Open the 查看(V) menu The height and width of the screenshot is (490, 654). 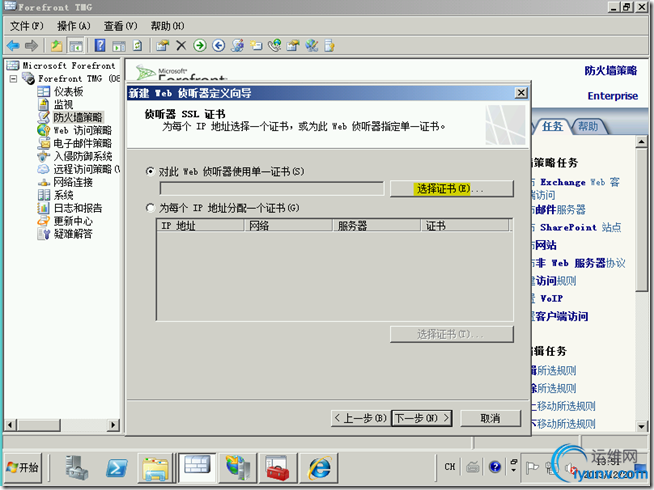click(x=120, y=26)
